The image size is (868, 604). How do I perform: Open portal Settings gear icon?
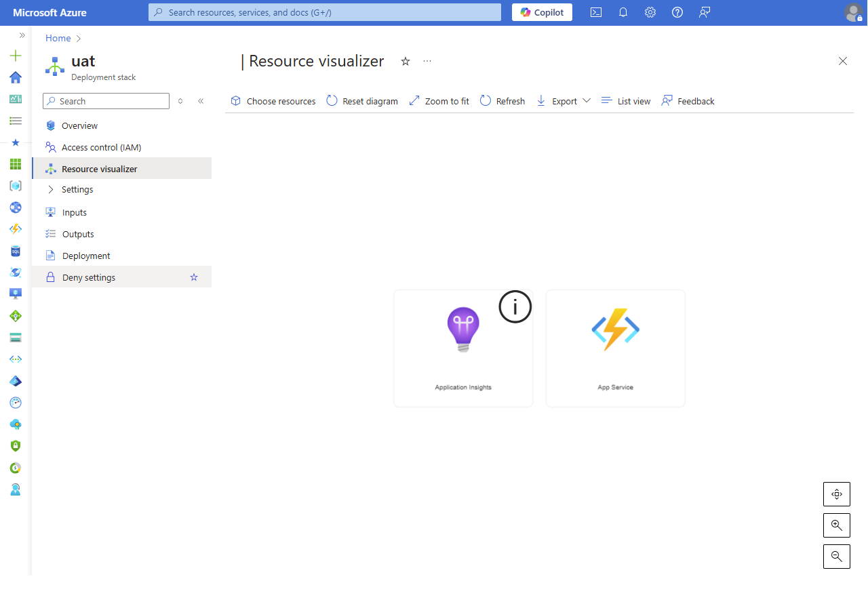click(650, 12)
